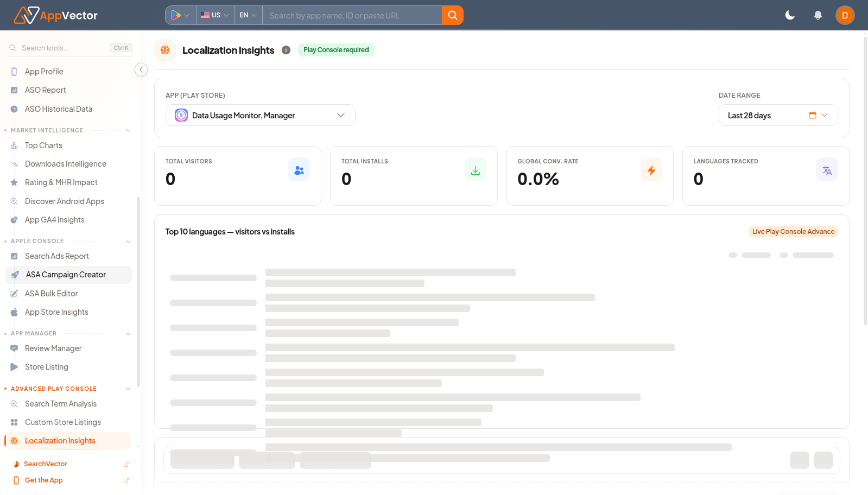Click the Localization Insights info icon
The width and height of the screenshot is (868, 495).
coord(286,50)
